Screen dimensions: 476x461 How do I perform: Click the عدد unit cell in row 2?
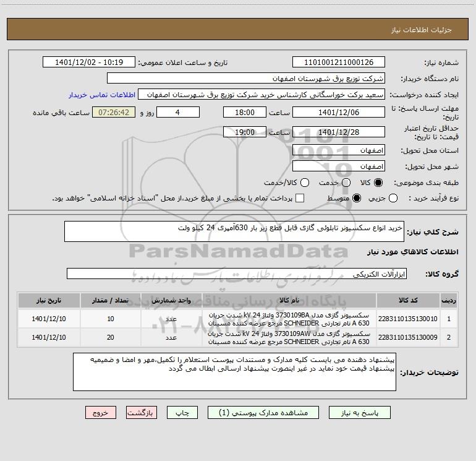tap(171, 337)
